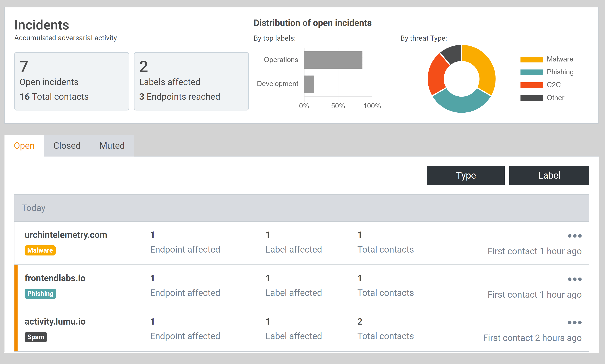Click the Other legend color swatch
Screen dimensions: 605x364
pyautogui.click(x=531, y=98)
